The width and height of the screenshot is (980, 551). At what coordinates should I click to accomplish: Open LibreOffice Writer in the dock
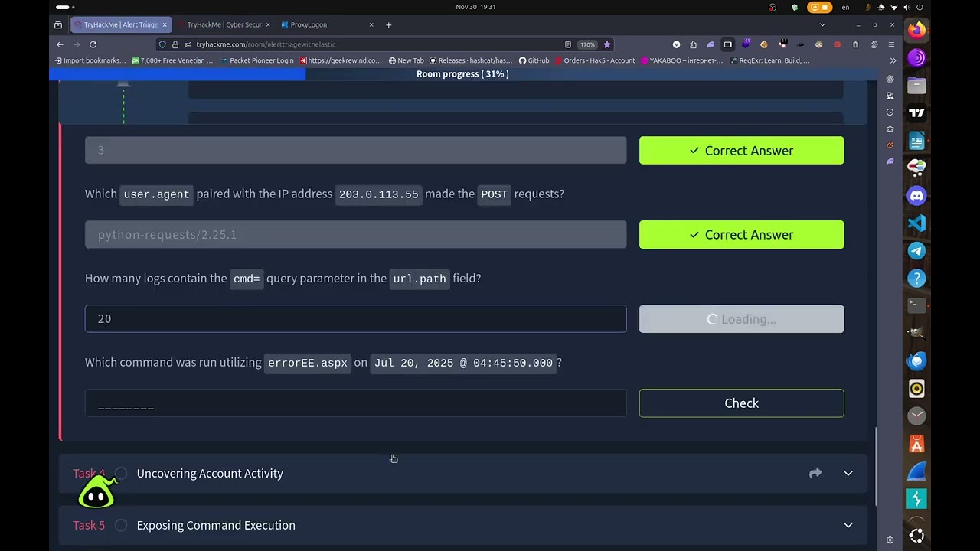pyautogui.click(x=916, y=140)
